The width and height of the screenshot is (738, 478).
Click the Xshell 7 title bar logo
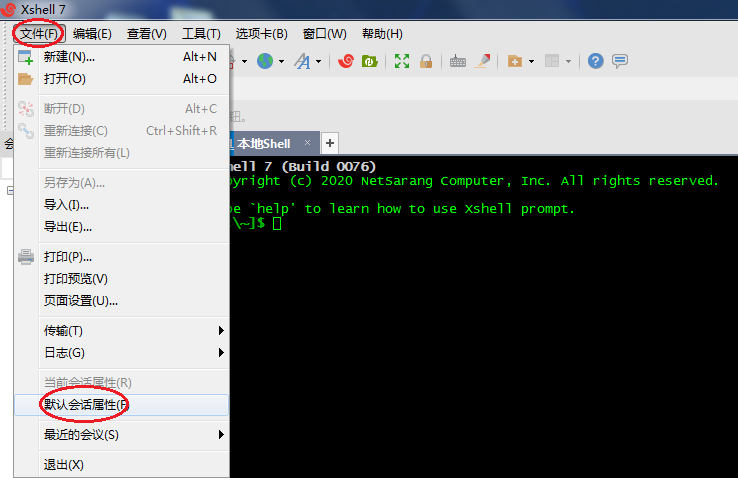(x=8, y=9)
